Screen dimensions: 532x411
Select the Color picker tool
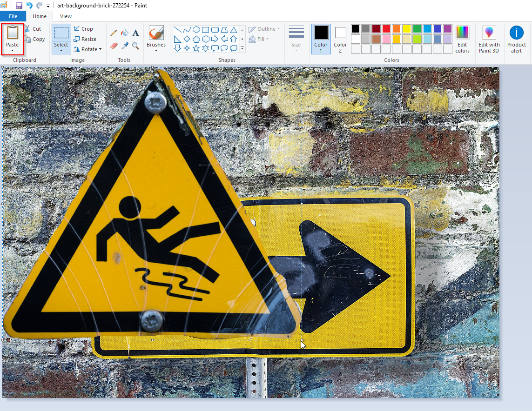tap(124, 45)
